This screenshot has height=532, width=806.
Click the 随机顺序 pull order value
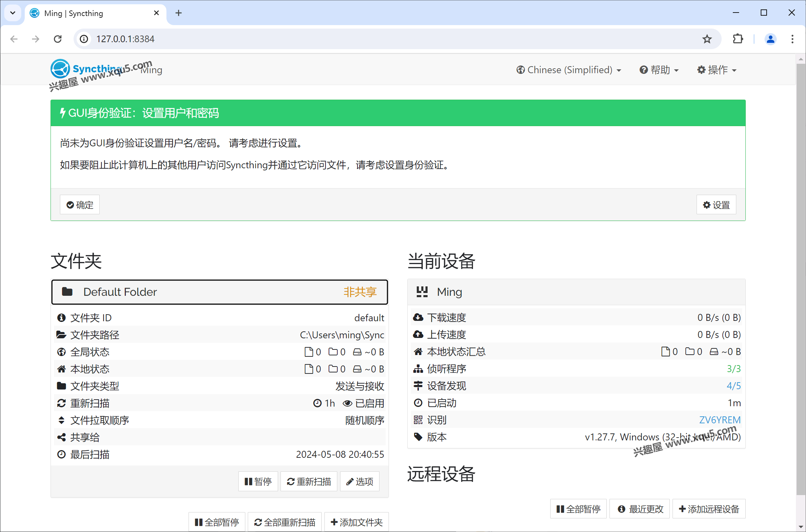pyautogui.click(x=364, y=420)
